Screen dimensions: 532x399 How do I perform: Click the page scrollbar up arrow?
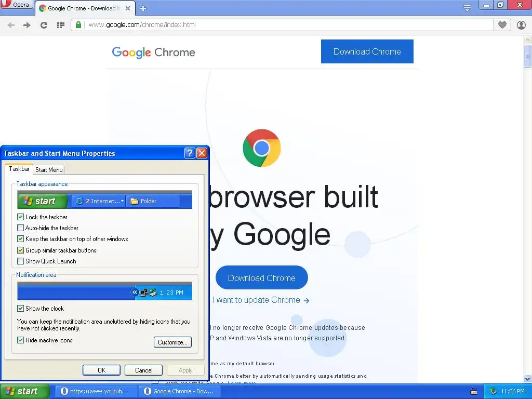[527, 39]
